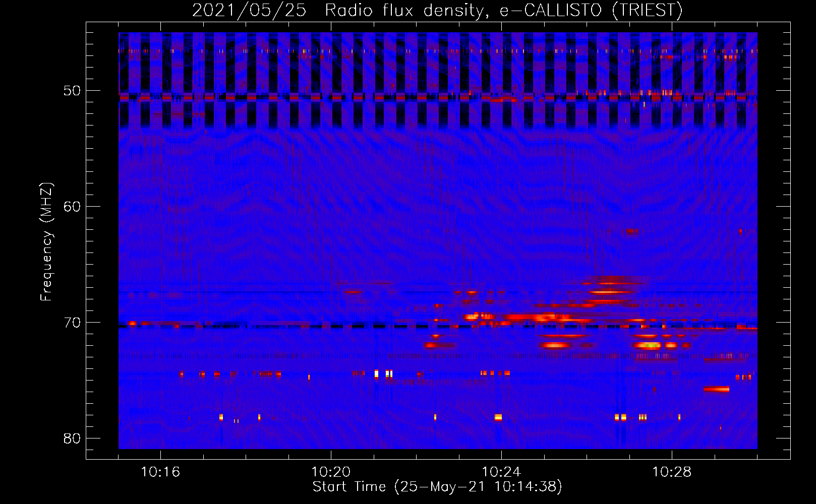
Task: Click the 10:28 time tick label
Action: [x=672, y=472]
